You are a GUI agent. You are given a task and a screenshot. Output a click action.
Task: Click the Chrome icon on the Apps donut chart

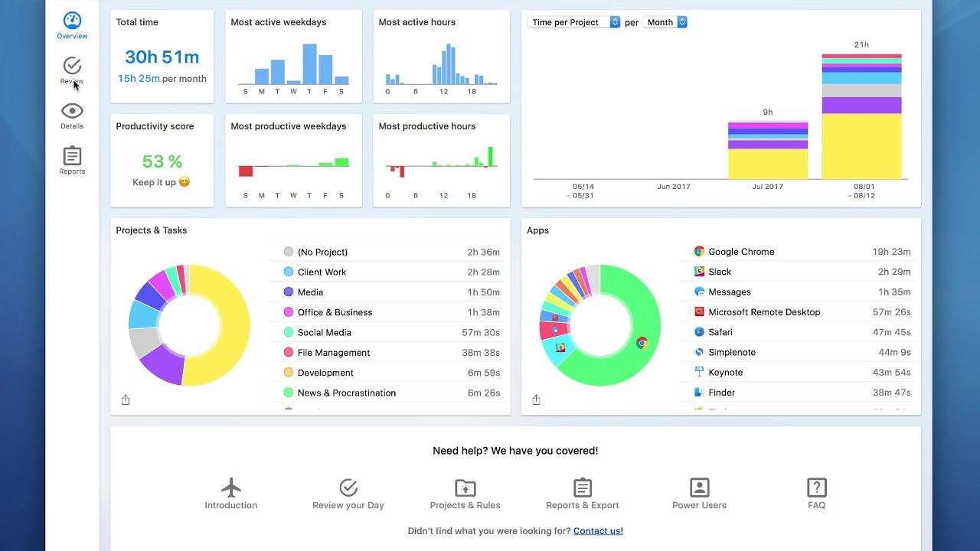tap(642, 343)
